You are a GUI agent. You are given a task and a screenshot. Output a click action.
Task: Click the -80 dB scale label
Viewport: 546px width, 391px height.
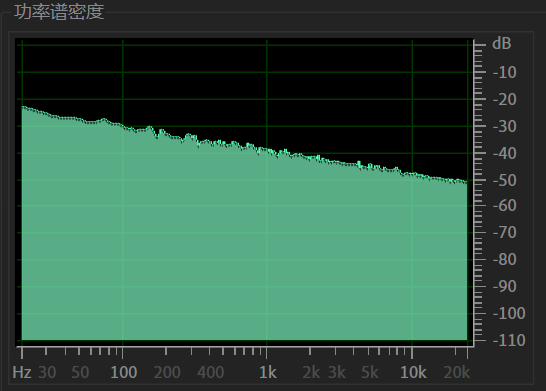[505, 259]
